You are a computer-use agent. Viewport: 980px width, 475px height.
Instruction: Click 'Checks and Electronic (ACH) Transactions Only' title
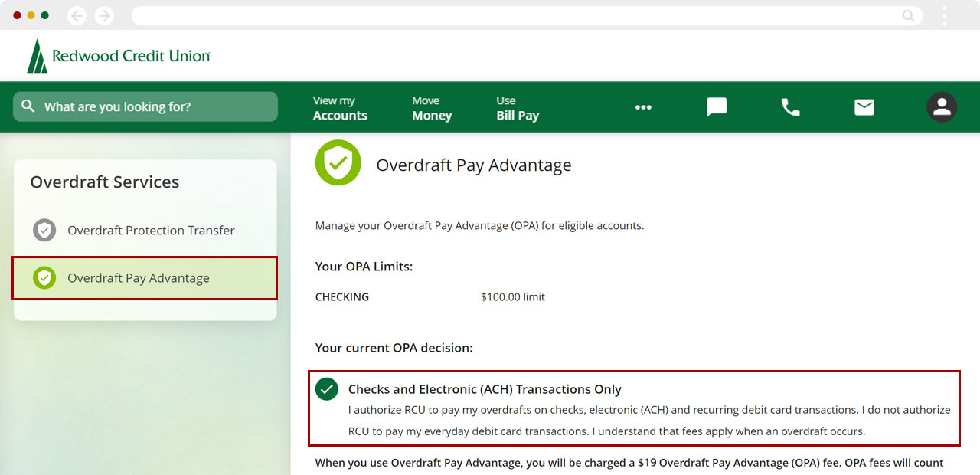point(485,389)
